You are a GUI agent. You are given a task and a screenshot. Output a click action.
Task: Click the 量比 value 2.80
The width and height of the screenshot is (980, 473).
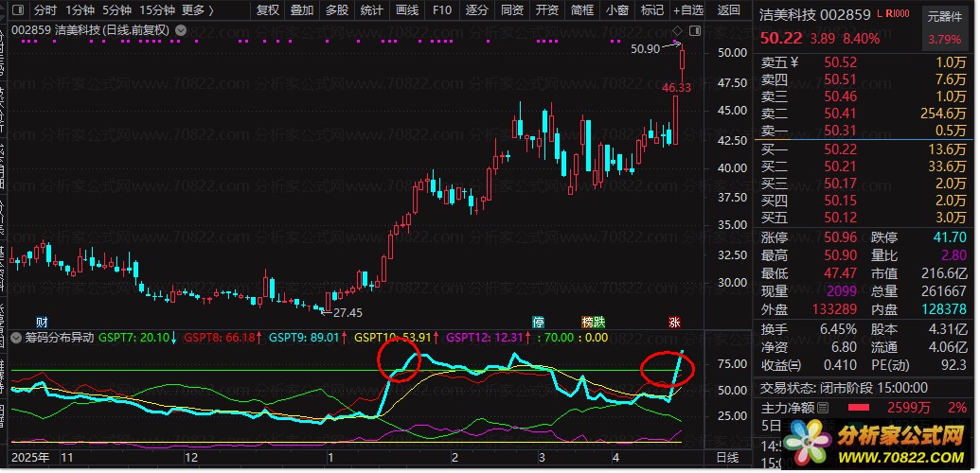953,254
